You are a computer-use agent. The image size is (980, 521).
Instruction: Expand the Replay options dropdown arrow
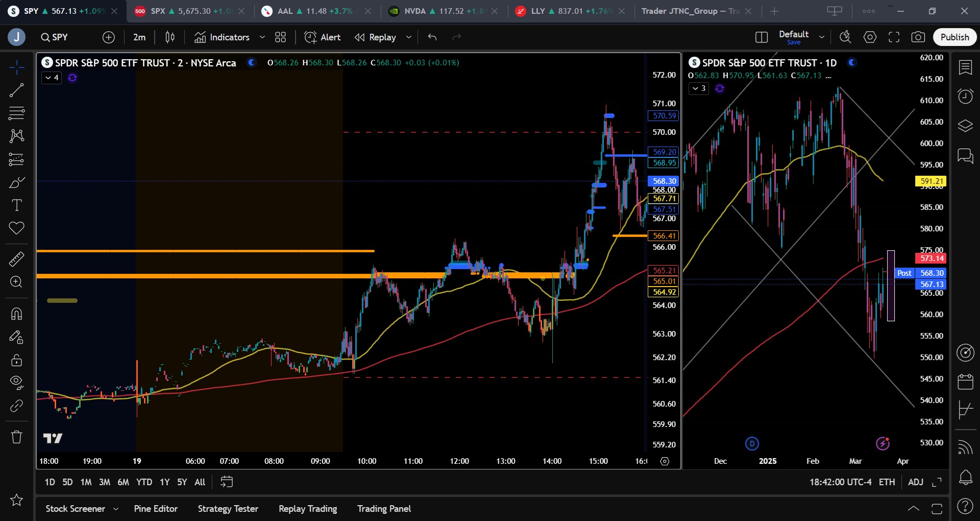click(x=409, y=37)
